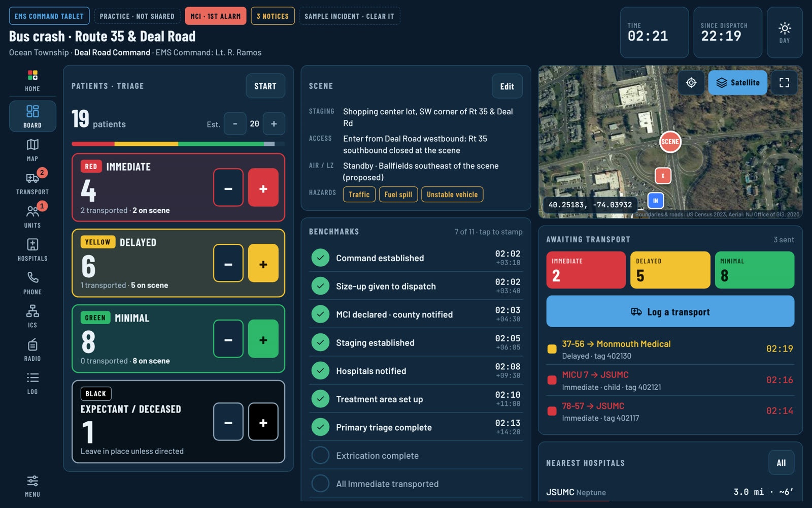Increase the estimated patient count

pyautogui.click(x=274, y=124)
